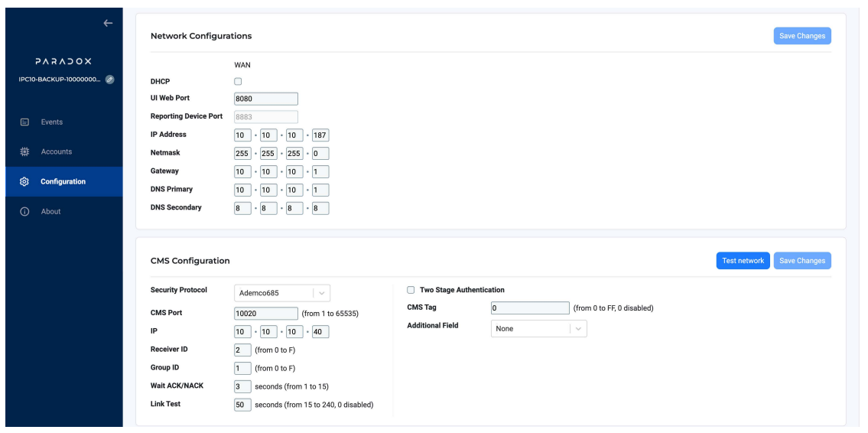Toggle Two Stage Authentication checkbox

(x=411, y=290)
